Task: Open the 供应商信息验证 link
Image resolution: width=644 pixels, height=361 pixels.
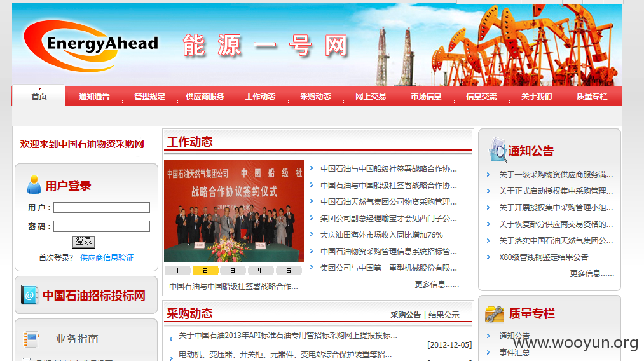Action: point(107,258)
